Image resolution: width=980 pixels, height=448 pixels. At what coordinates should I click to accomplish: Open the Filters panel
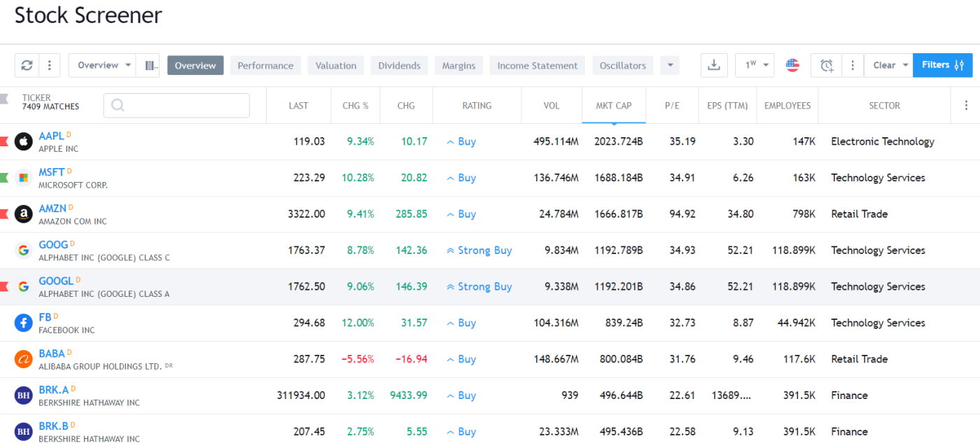(943, 64)
